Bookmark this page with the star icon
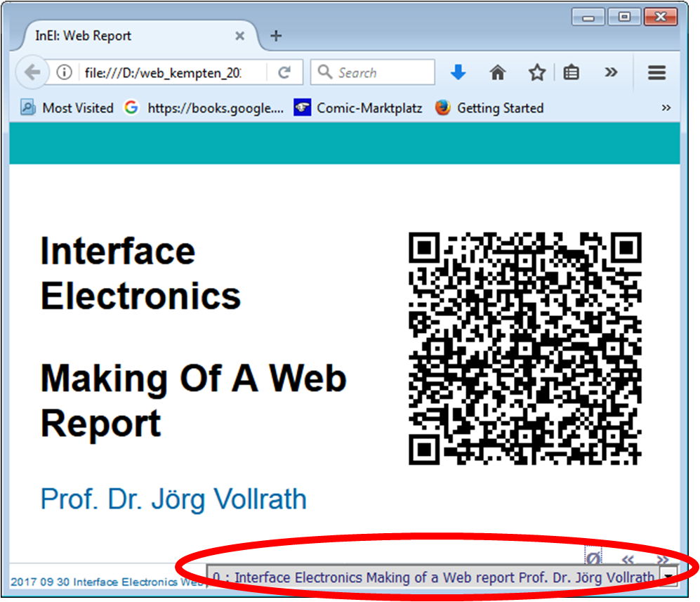Screen dimensions: 700x602 tap(537, 72)
